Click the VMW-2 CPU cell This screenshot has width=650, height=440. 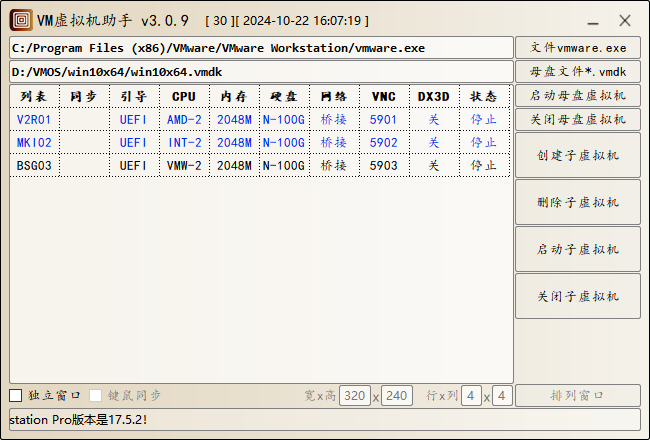tap(184, 166)
